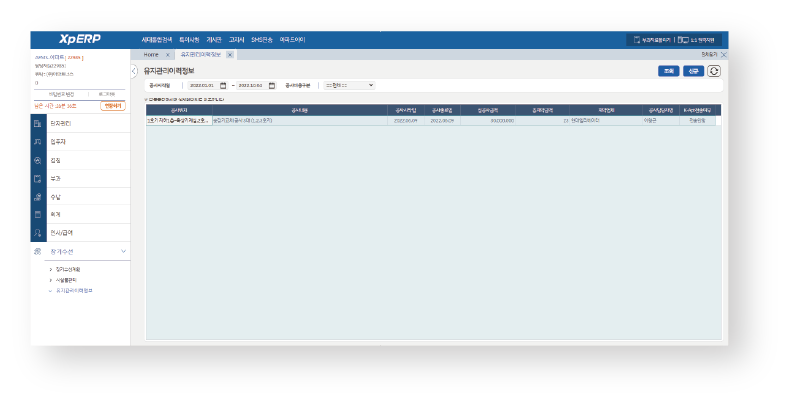
Task: Click the 장기수선 section icon
Action: (38, 251)
